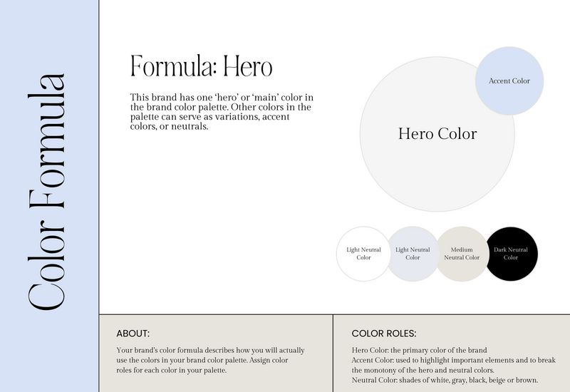Screen dimensions: 570x392
Task: Select the vertical 'Color Formula' title text
Action: [47, 192]
